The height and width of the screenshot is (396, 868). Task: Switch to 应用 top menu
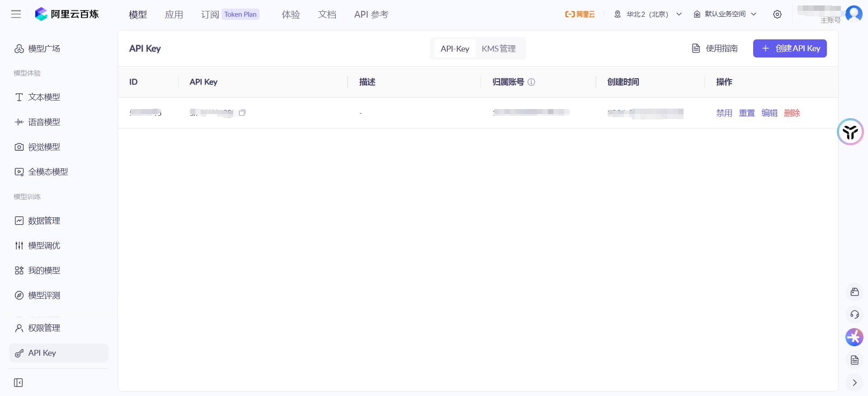pyautogui.click(x=174, y=14)
